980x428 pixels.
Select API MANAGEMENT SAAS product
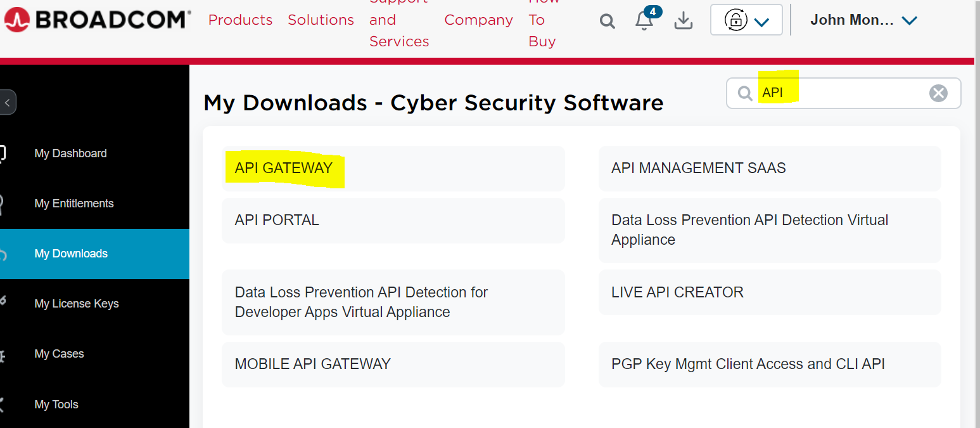click(x=698, y=168)
